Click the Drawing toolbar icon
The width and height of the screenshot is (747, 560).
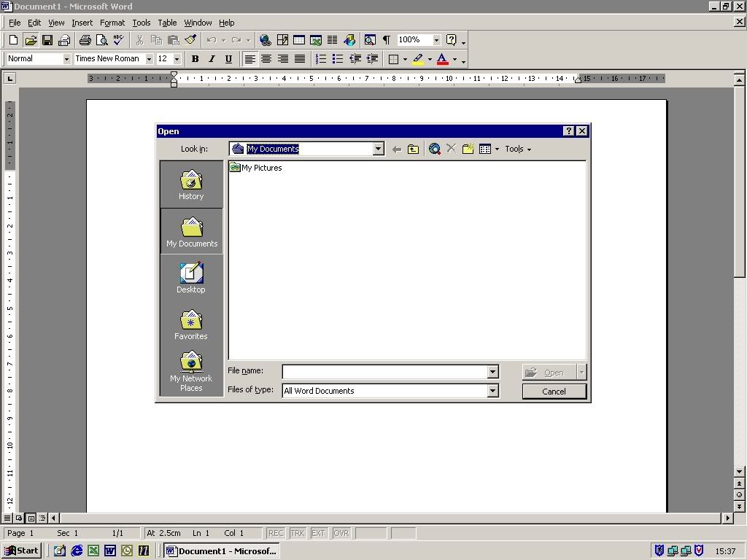(x=349, y=40)
